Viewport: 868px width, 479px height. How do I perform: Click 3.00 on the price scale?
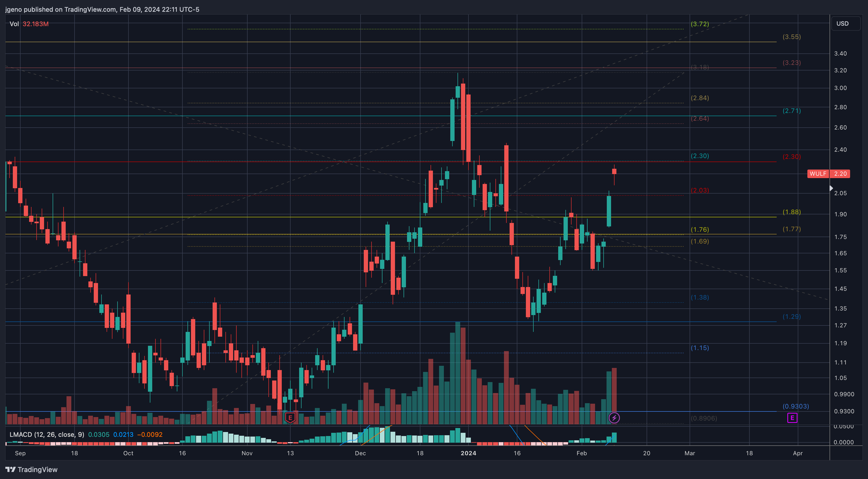(840, 88)
